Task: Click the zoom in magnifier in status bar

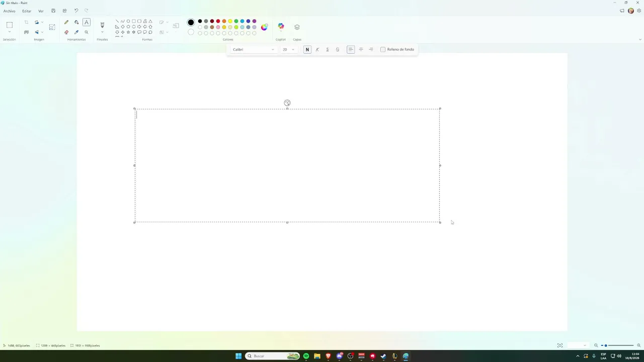Action: tap(639, 345)
